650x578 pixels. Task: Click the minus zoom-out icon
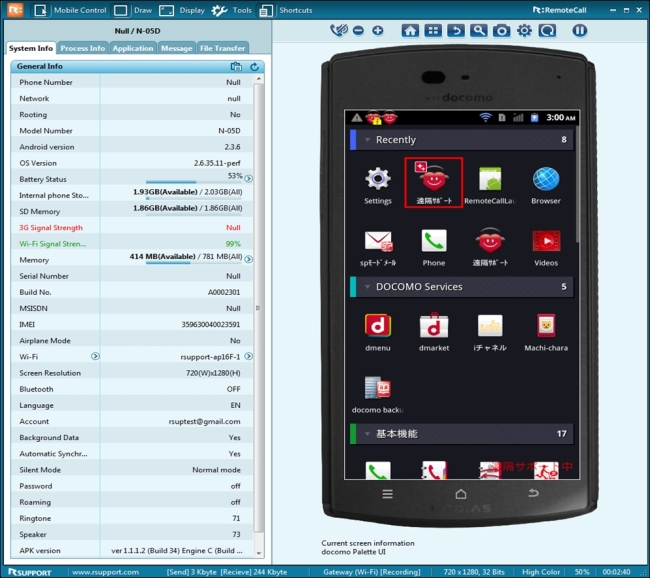[359, 30]
